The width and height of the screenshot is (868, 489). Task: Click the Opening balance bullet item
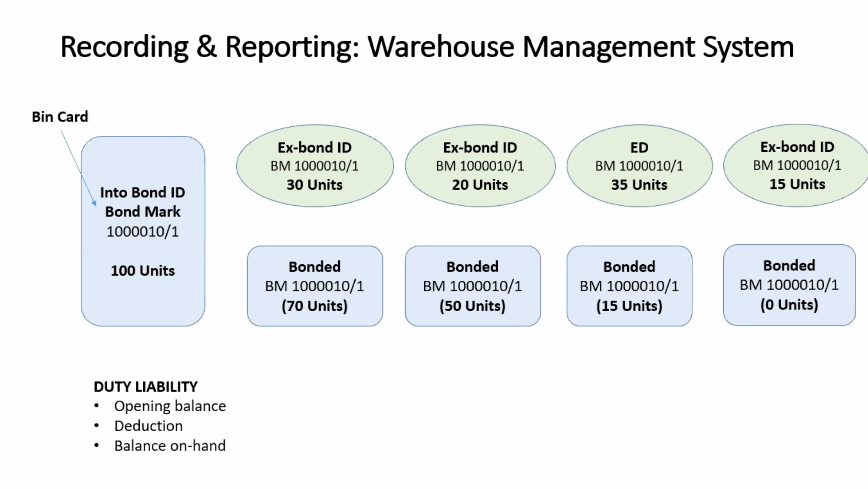(x=170, y=406)
